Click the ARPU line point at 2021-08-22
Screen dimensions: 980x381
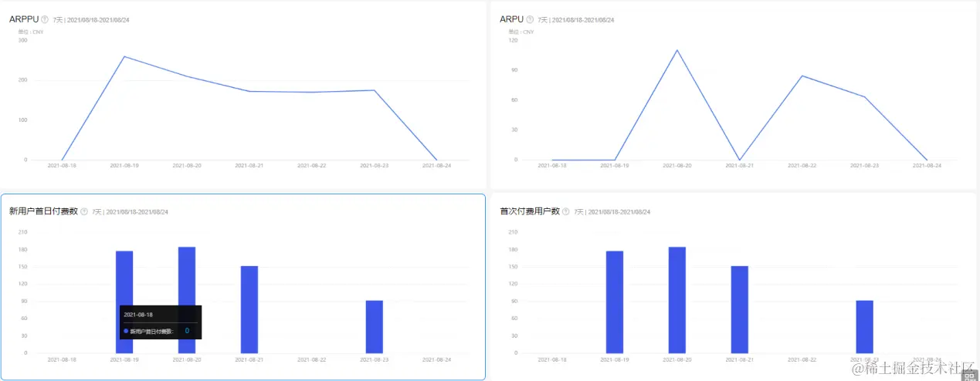[x=802, y=76]
